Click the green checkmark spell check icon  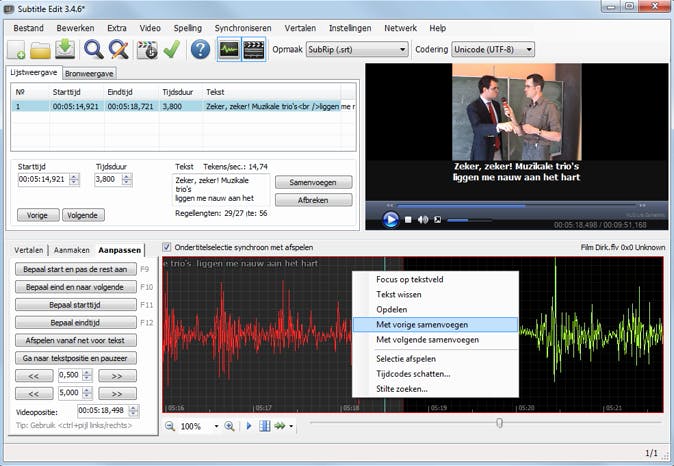pyautogui.click(x=171, y=49)
